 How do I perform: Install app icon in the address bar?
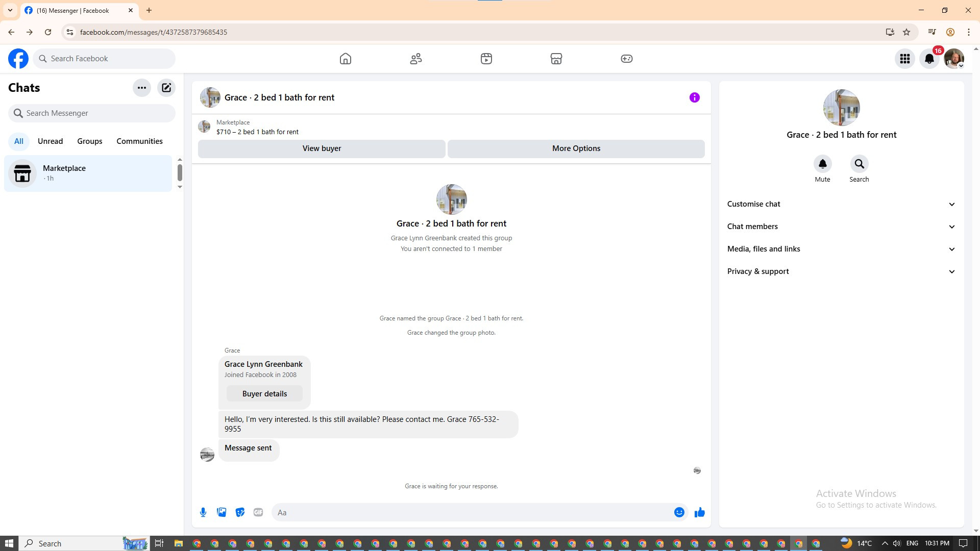[890, 32]
